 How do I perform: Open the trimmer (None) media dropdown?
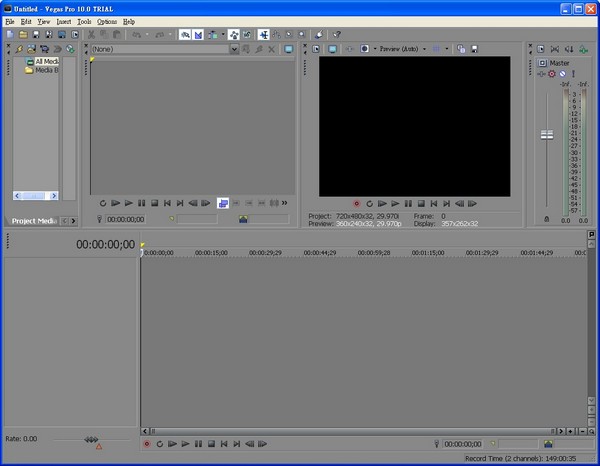pos(233,49)
